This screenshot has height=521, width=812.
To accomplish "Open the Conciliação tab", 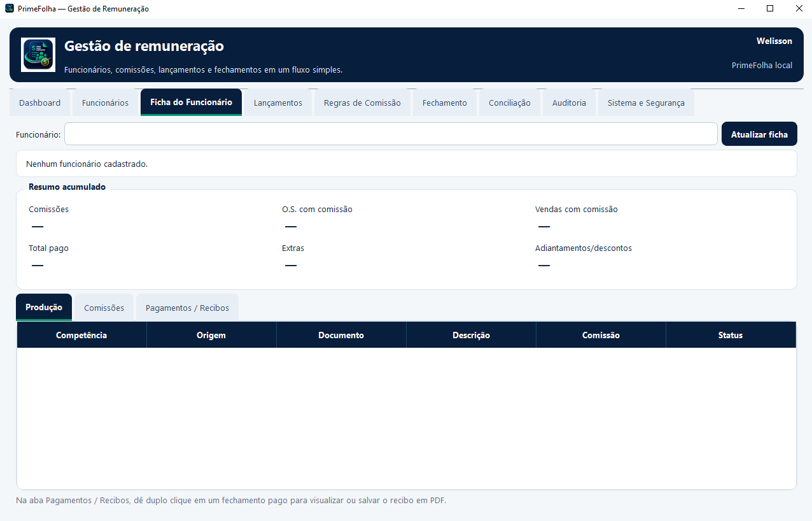I will coord(510,103).
